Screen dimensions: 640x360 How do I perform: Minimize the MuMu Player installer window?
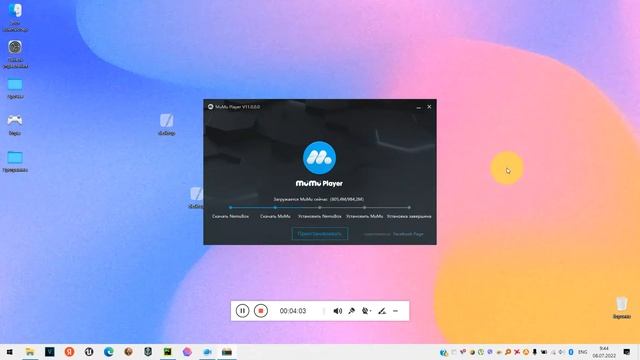point(418,107)
